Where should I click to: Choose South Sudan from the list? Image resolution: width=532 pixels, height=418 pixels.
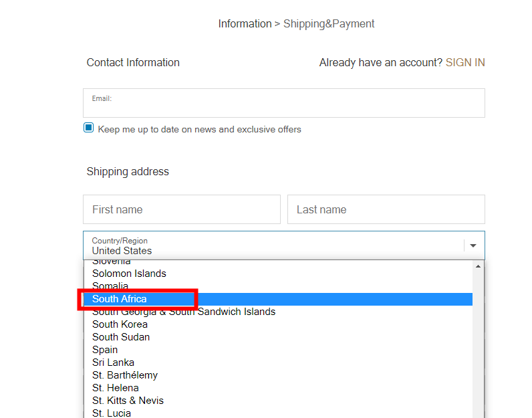121,337
